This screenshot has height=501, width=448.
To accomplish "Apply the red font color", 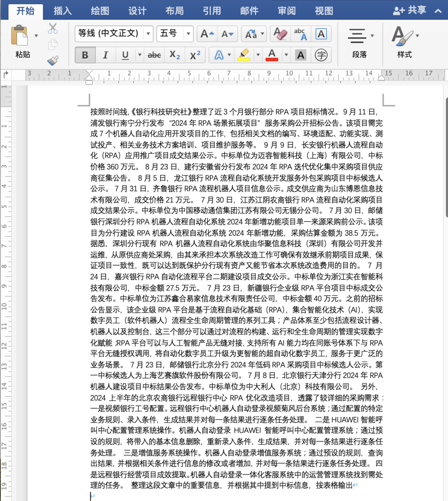I will pos(272,55).
